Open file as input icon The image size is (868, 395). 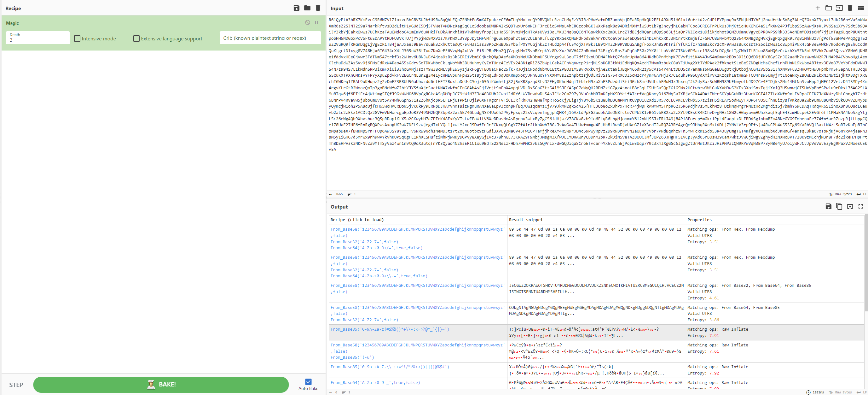click(x=839, y=8)
